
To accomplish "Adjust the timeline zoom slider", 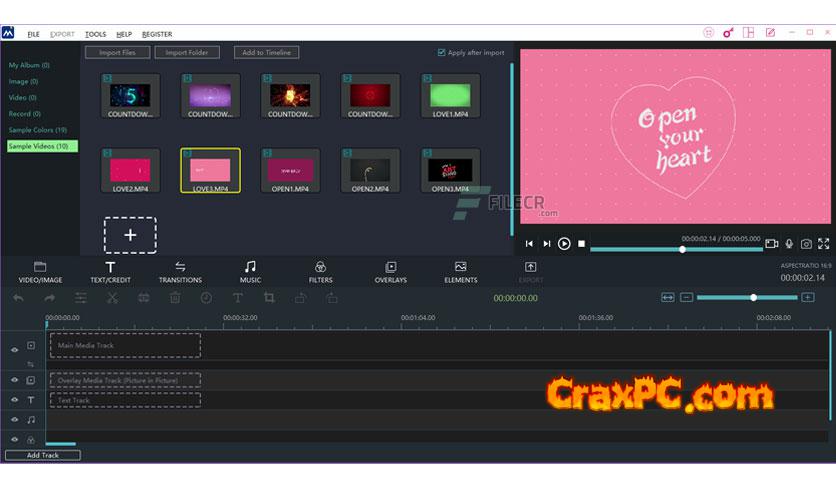I will click(x=747, y=297).
